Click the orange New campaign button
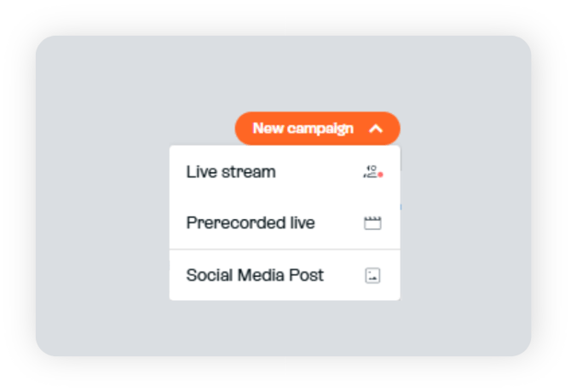 point(317,129)
